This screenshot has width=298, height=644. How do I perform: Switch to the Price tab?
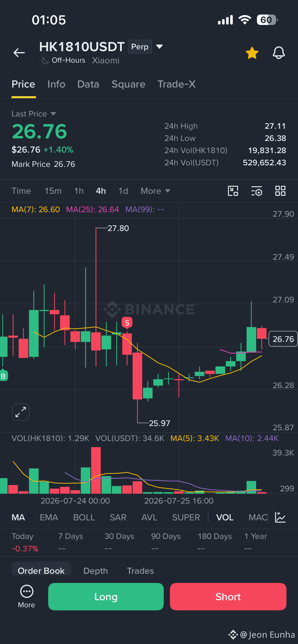pyautogui.click(x=23, y=84)
